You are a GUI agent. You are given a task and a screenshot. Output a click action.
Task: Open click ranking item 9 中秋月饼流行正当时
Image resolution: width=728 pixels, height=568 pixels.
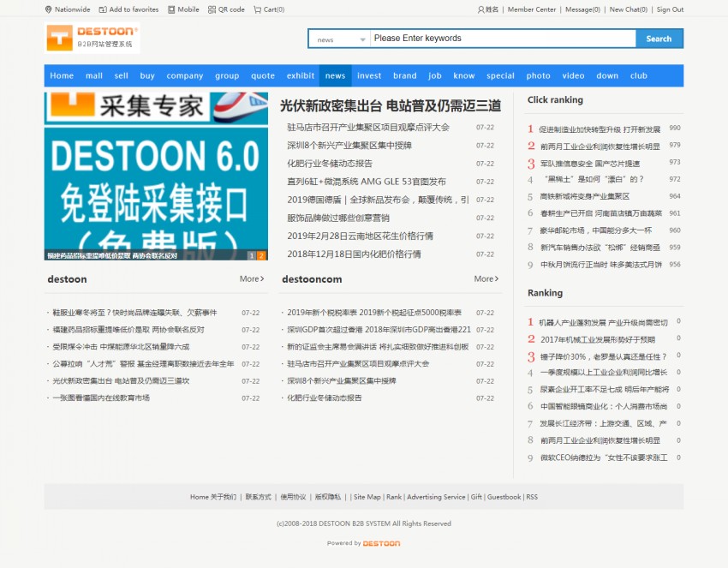[600, 265]
